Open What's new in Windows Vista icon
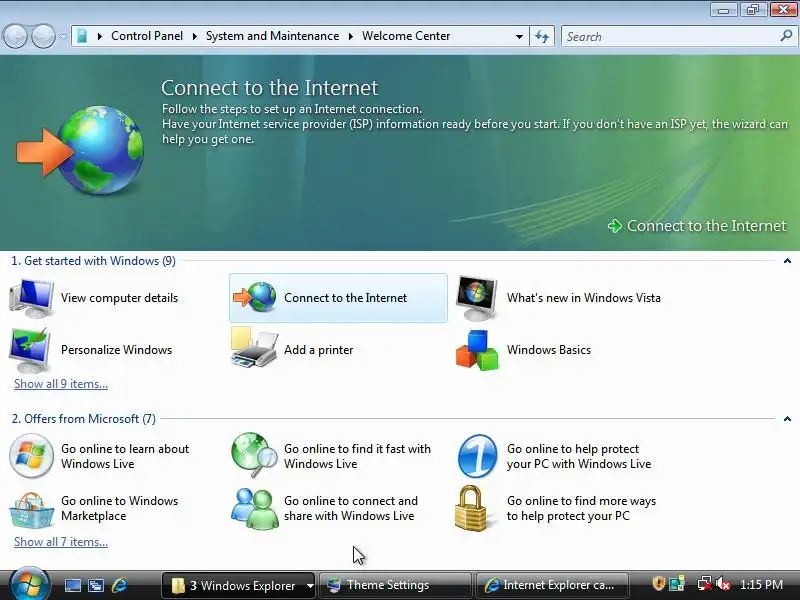Screen dimensions: 800x600 click(x=477, y=298)
